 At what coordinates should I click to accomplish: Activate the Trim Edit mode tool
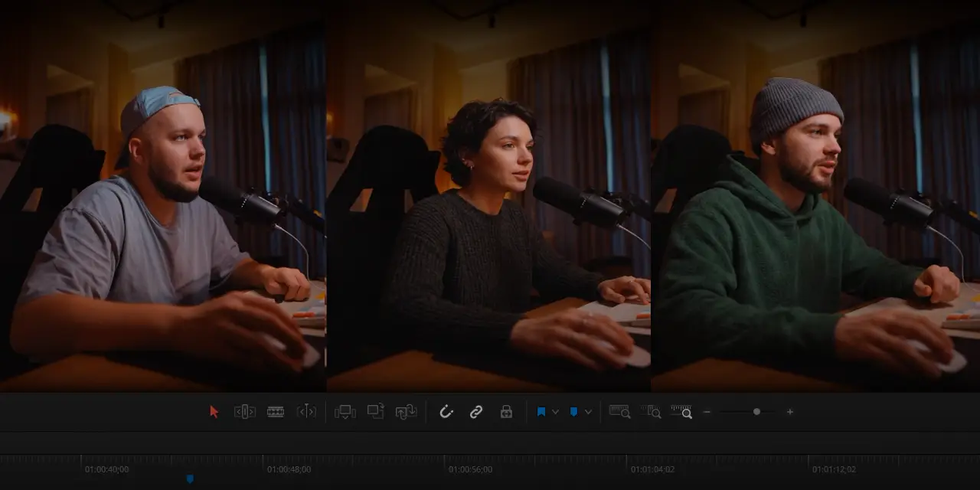click(244, 412)
